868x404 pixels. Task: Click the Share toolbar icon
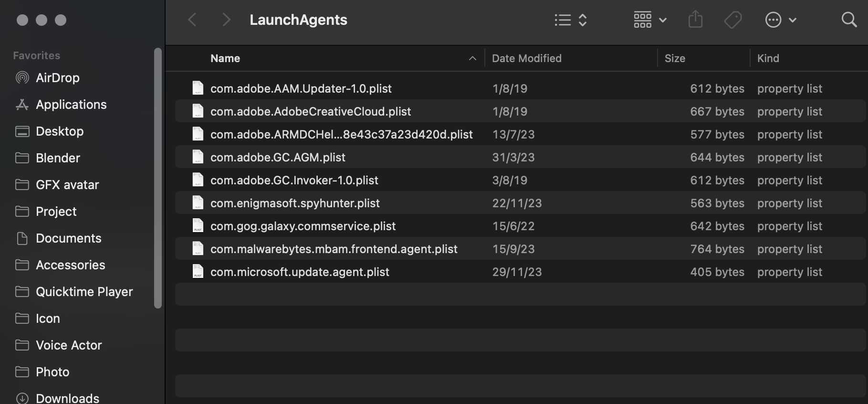(695, 20)
